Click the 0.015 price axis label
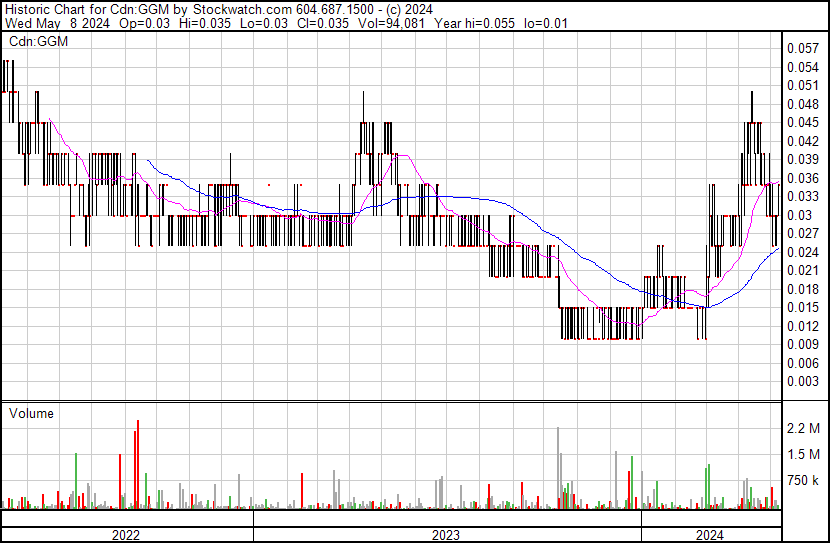Screen dimensions: 830x543 [802, 307]
